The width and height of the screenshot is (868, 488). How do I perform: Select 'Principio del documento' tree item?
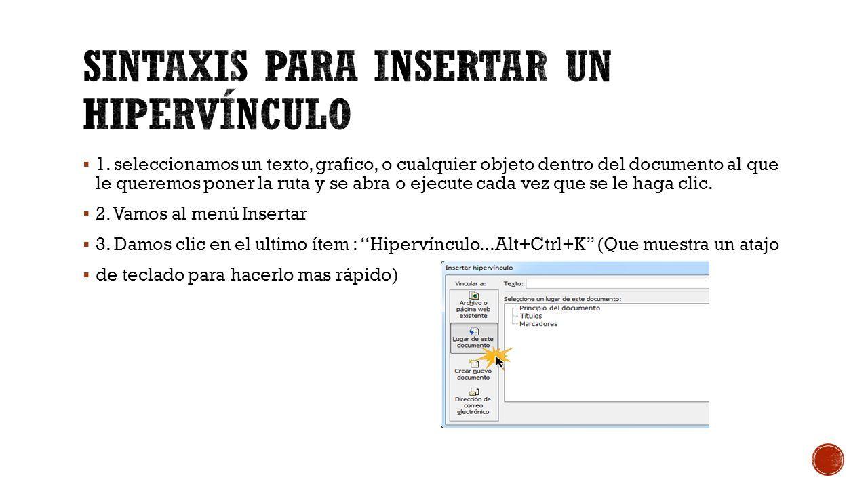coord(559,308)
